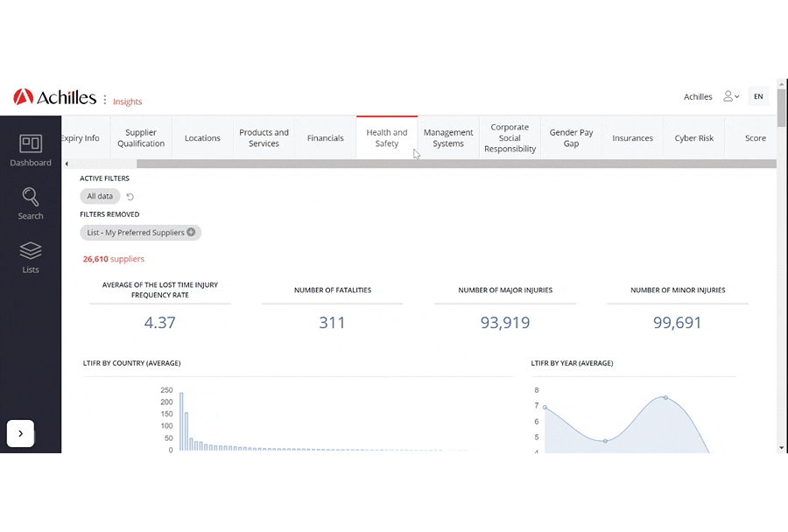Open the EN language selector
This screenshot has height=532, width=788.
[758, 97]
